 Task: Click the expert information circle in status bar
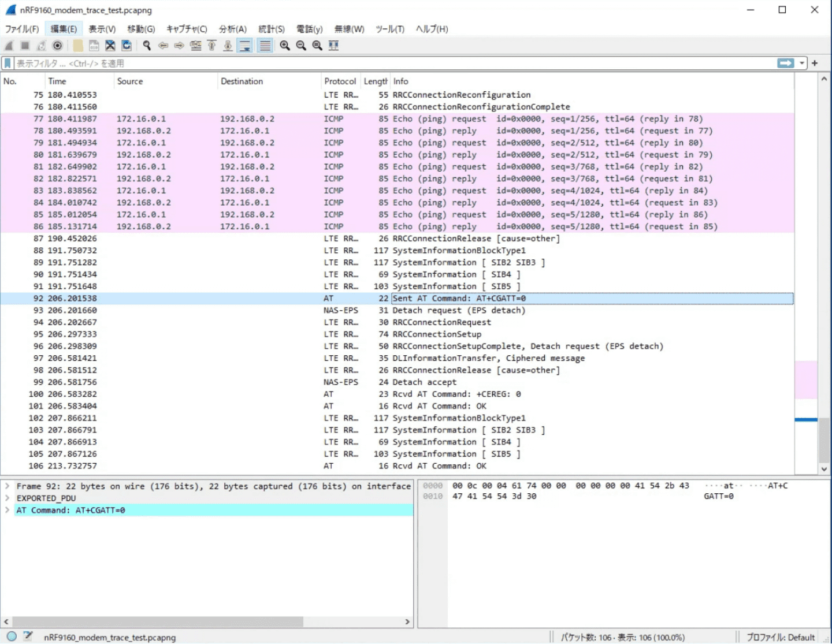pos(12,636)
